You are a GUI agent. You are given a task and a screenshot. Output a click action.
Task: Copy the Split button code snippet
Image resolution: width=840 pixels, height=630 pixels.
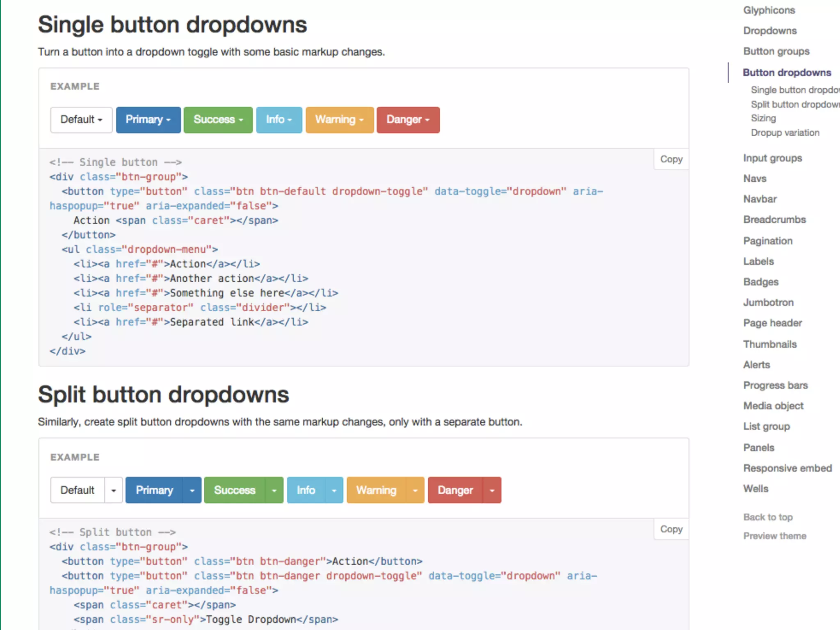pos(671,529)
